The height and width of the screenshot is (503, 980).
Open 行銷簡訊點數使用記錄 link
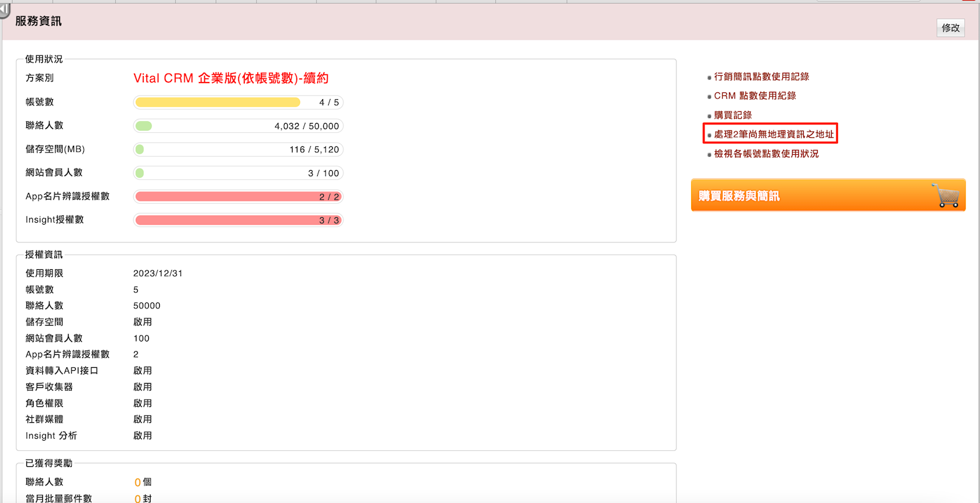point(761,76)
